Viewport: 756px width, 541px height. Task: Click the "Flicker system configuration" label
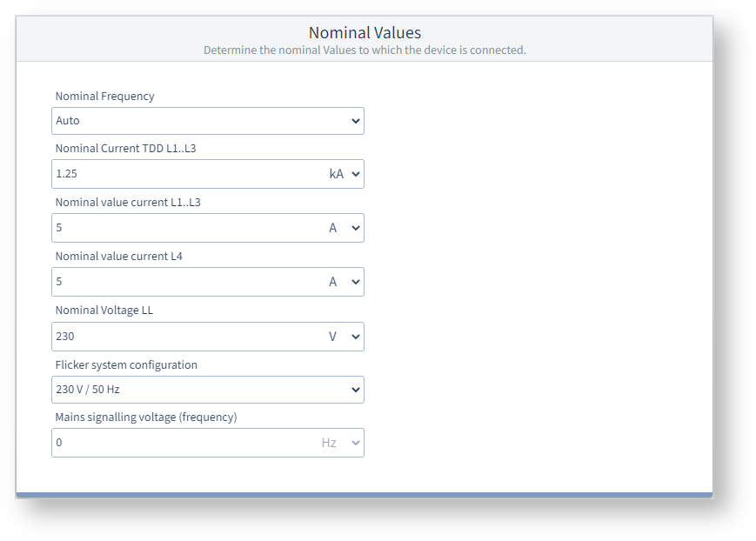[x=126, y=365]
